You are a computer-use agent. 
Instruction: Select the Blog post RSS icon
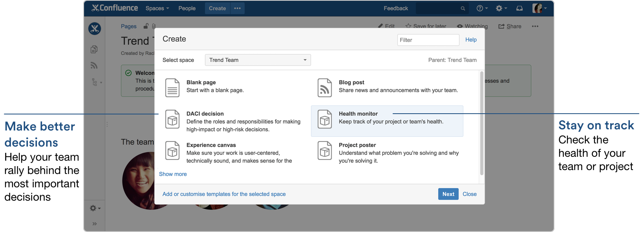tap(324, 87)
